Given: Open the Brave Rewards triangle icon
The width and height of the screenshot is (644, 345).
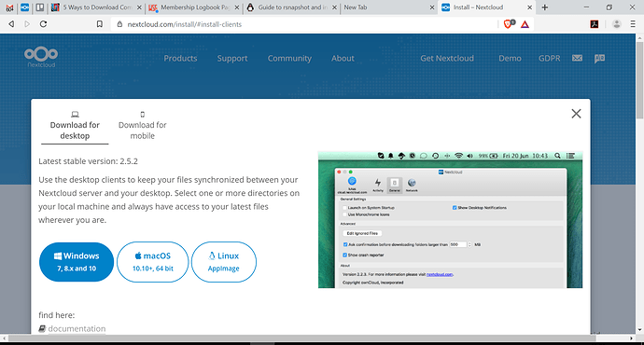Looking at the screenshot, I should (x=525, y=24).
